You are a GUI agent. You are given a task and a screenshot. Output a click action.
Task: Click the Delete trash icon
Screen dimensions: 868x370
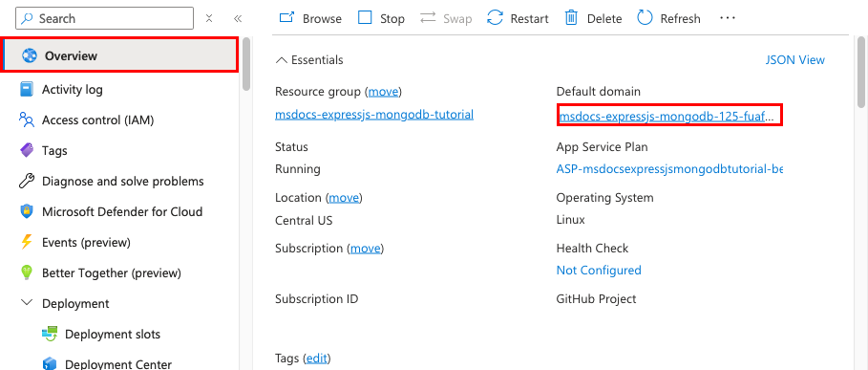click(571, 18)
